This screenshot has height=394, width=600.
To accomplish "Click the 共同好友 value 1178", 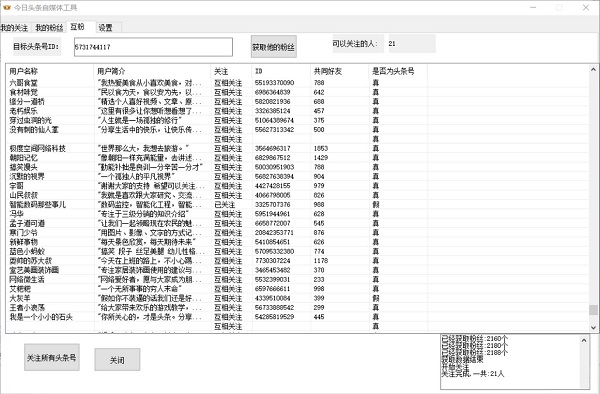I will pos(321,261).
